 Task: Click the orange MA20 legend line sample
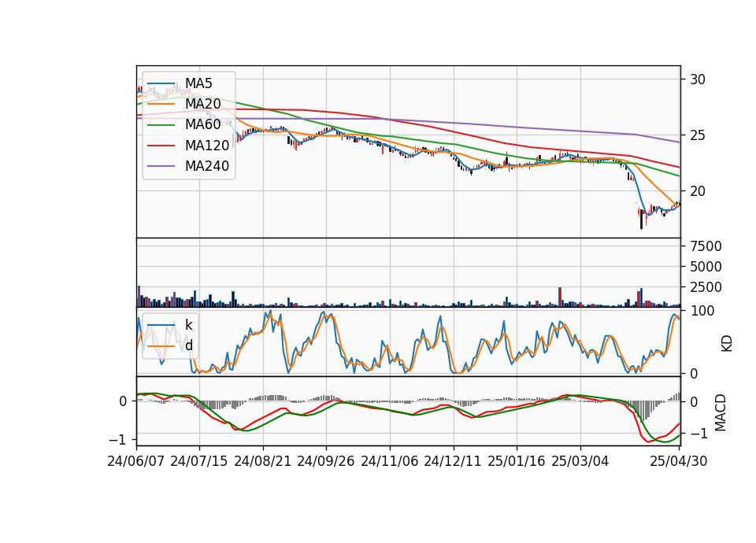161,104
